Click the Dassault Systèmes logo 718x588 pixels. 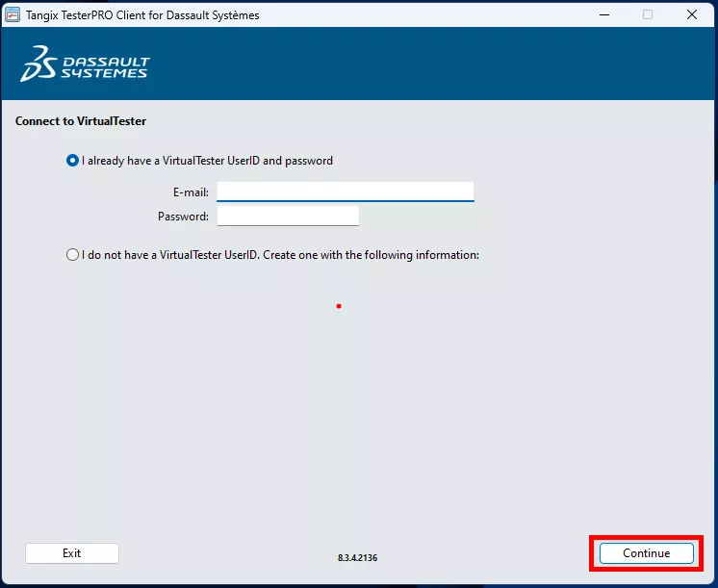(85, 64)
